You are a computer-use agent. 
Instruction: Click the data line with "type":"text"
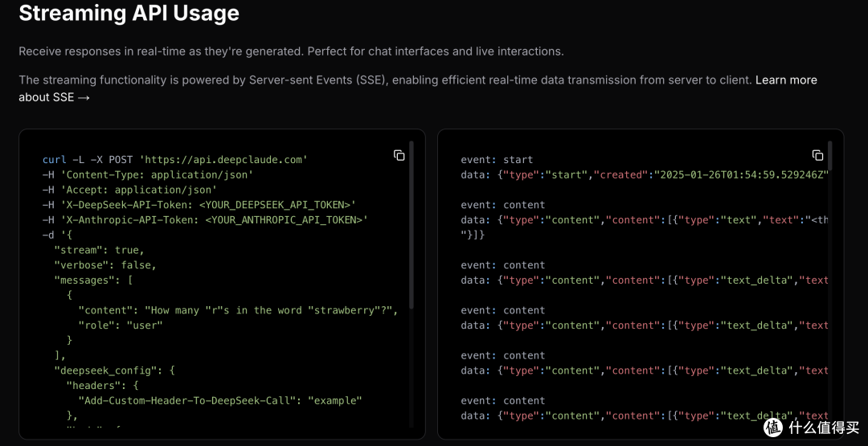pos(645,219)
